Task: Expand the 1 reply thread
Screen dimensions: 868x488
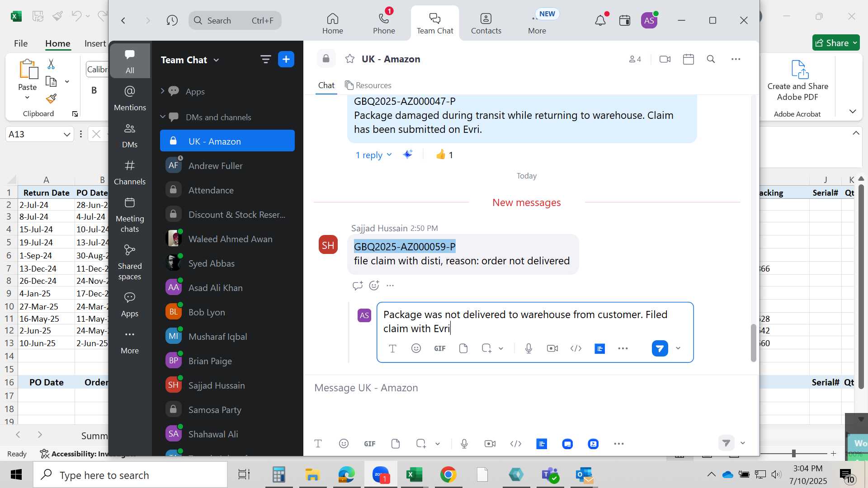Action: (373, 155)
